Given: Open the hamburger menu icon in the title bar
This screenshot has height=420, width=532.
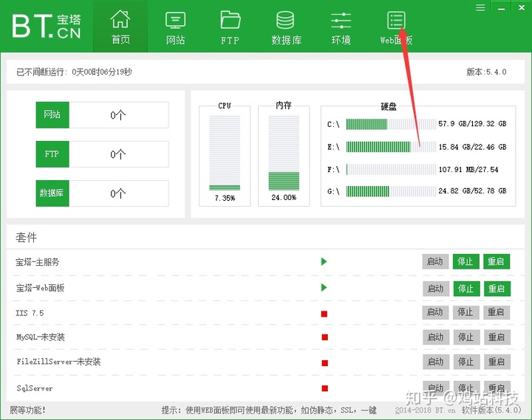Looking at the screenshot, I should [x=480, y=7].
